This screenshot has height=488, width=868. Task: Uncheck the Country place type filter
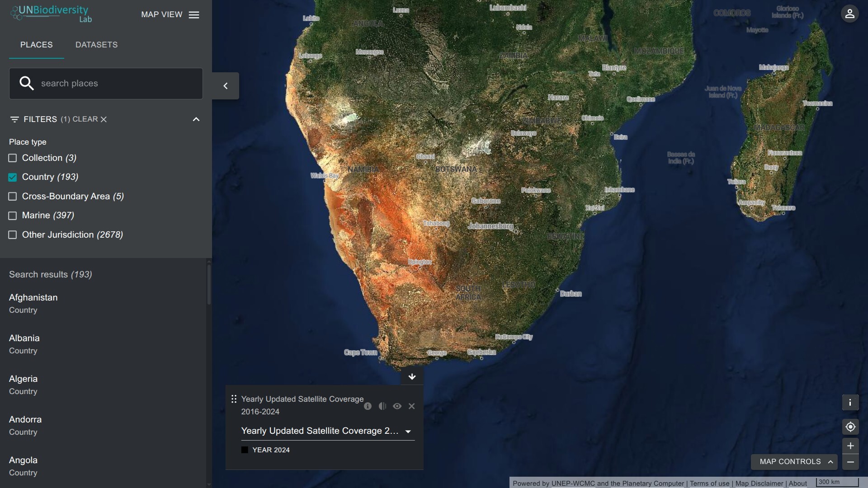click(13, 177)
